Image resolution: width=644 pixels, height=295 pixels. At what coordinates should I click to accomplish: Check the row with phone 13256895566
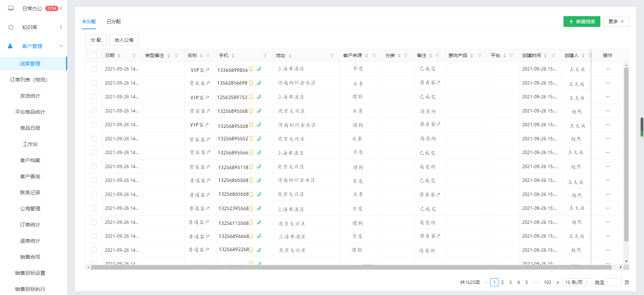pos(94,152)
